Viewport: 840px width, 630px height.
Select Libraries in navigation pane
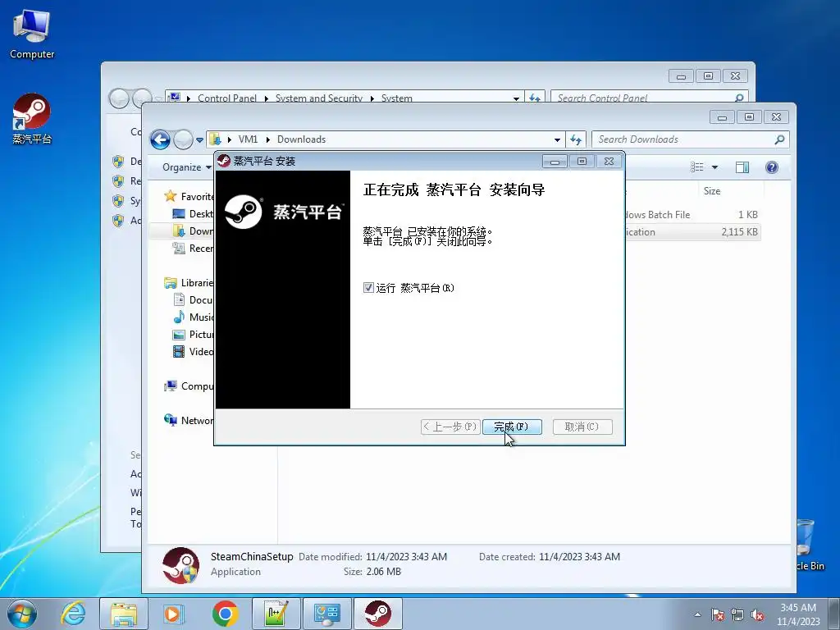pyautogui.click(x=189, y=282)
